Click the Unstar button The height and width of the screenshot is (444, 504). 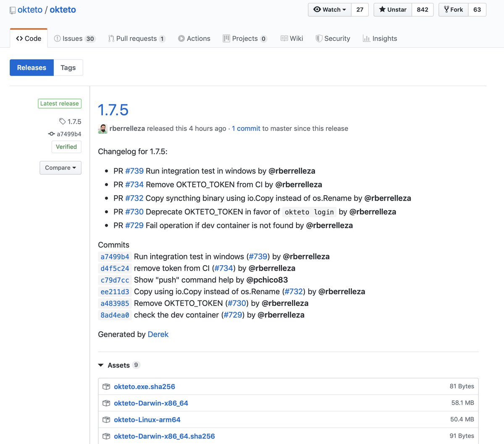point(393,10)
